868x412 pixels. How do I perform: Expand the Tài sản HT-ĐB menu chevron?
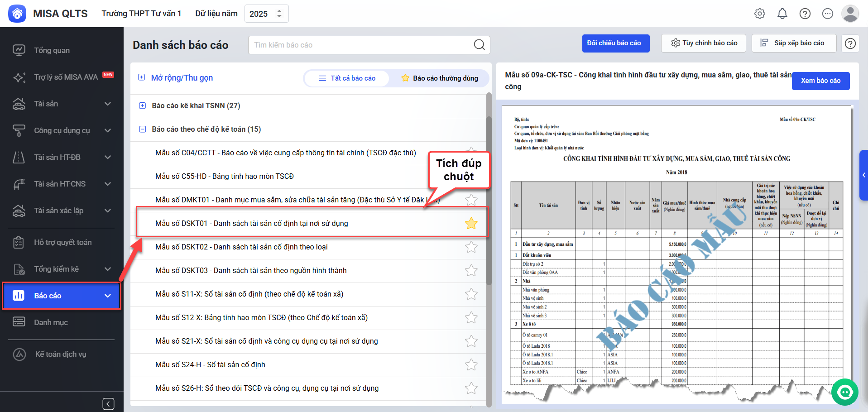pyautogui.click(x=108, y=157)
